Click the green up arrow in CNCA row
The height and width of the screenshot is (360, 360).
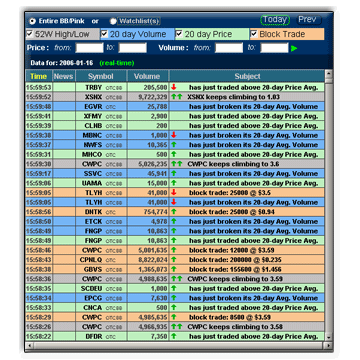(173, 307)
